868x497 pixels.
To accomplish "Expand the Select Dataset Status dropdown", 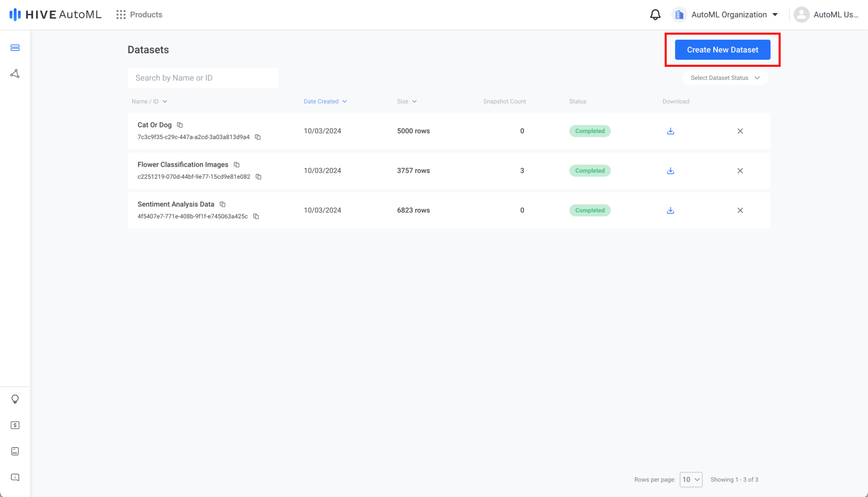I will pyautogui.click(x=724, y=78).
